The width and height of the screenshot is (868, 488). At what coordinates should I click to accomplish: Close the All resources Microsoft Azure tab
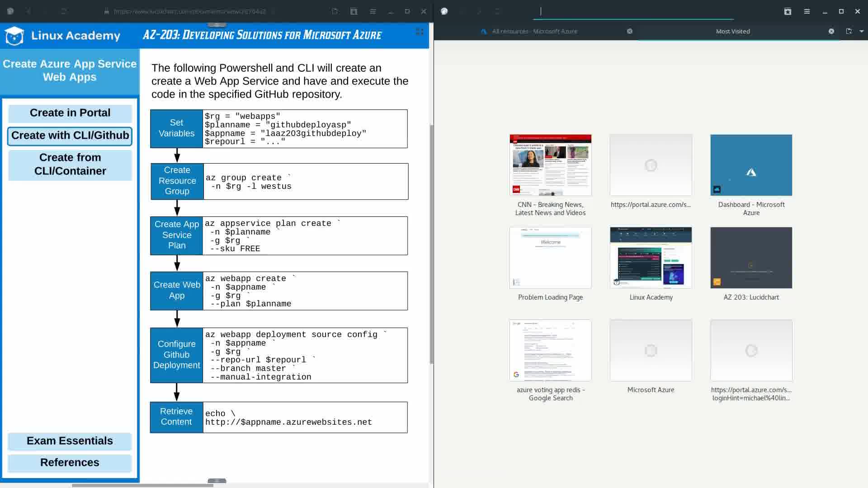pos(629,31)
